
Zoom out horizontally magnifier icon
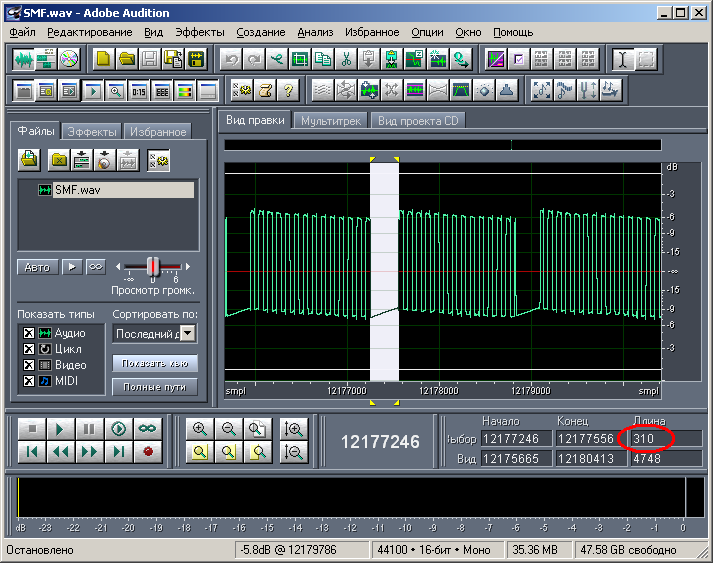tap(229, 429)
